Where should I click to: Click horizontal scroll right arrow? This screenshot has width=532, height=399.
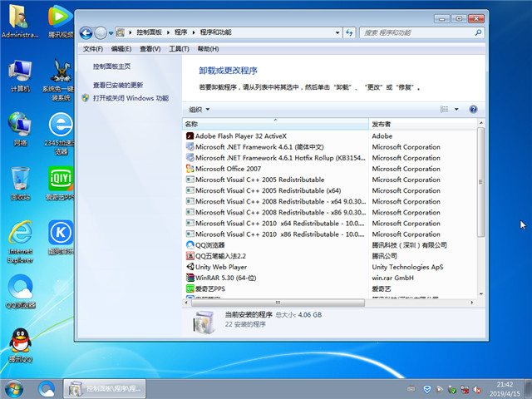tap(471, 303)
